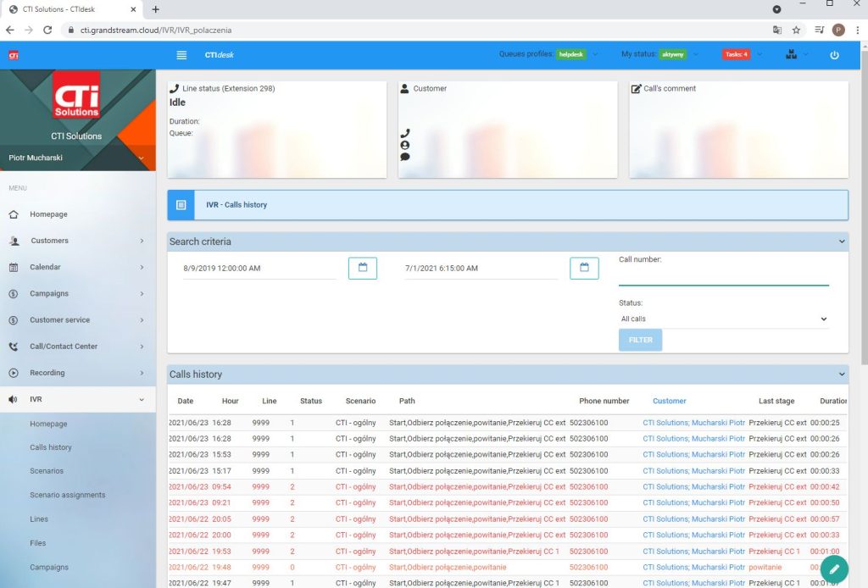The height and width of the screenshot is (588, 868).
Task: Open the Status All calls dropdown
Action: pyautogui.click(x=723, y=319)
